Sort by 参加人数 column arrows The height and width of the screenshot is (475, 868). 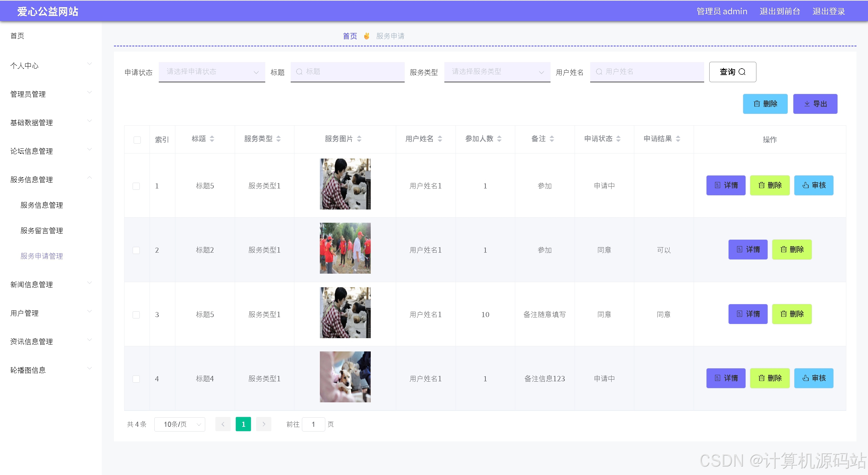point(499,139)
